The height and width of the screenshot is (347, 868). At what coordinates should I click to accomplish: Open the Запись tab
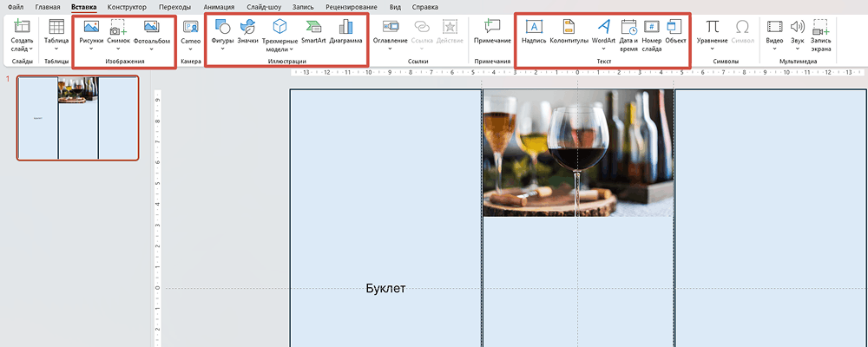coord(303,7)
